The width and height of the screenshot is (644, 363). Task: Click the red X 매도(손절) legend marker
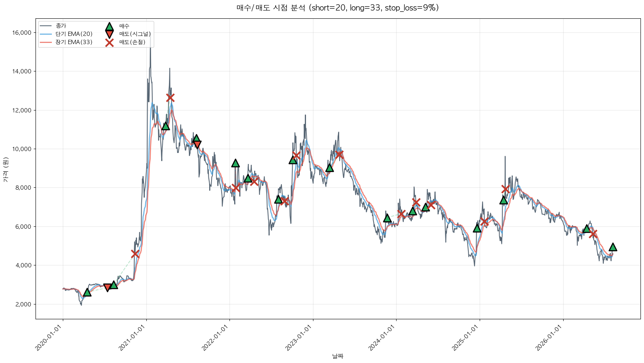coord(109,43)
